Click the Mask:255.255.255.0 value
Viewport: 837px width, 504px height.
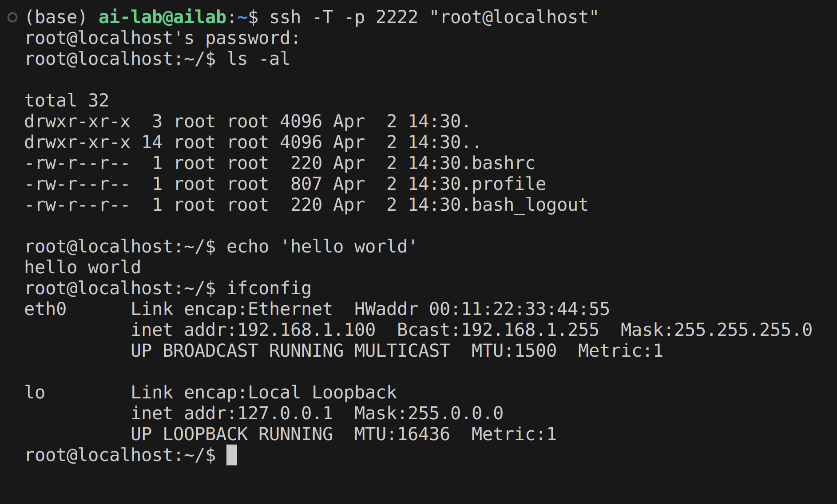click(716, 330)
